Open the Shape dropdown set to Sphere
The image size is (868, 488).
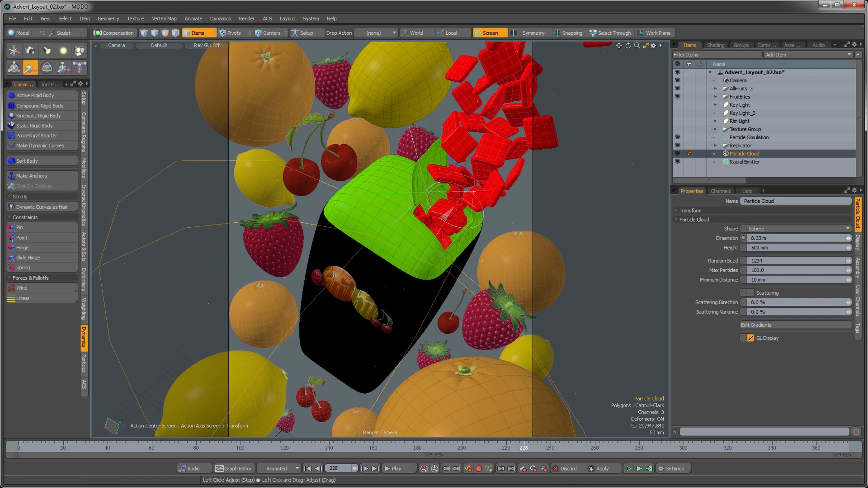(x=799, y=228)
